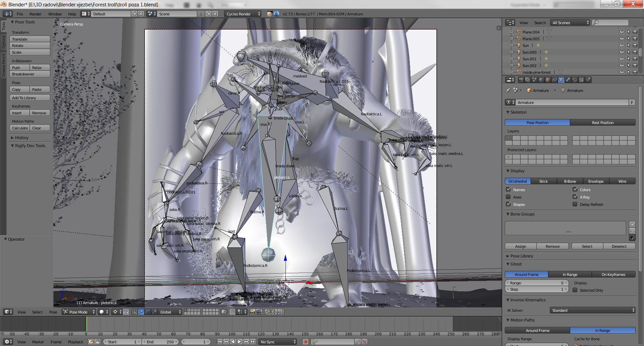
Task: Click the auto keyframe record button
Action: [306, 342]
